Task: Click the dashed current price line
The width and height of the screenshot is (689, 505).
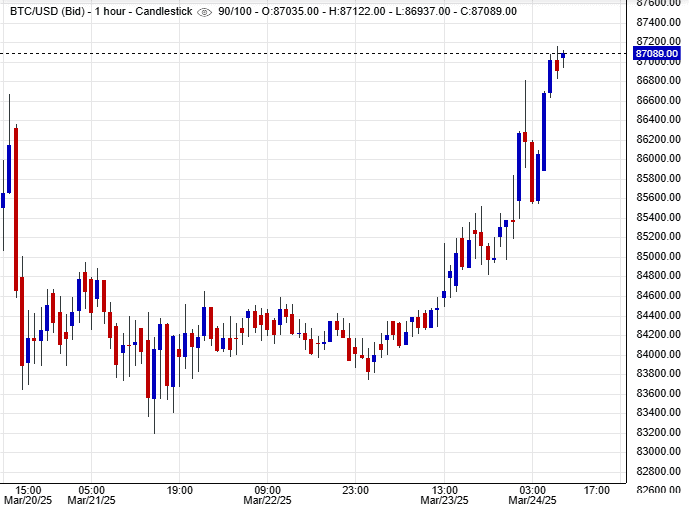Action: tap(300, 53)
